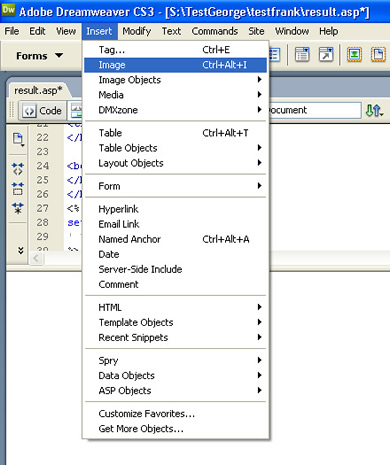Expand the ASP Objects submenu
The image size is (390, 465).
[175, 390]
